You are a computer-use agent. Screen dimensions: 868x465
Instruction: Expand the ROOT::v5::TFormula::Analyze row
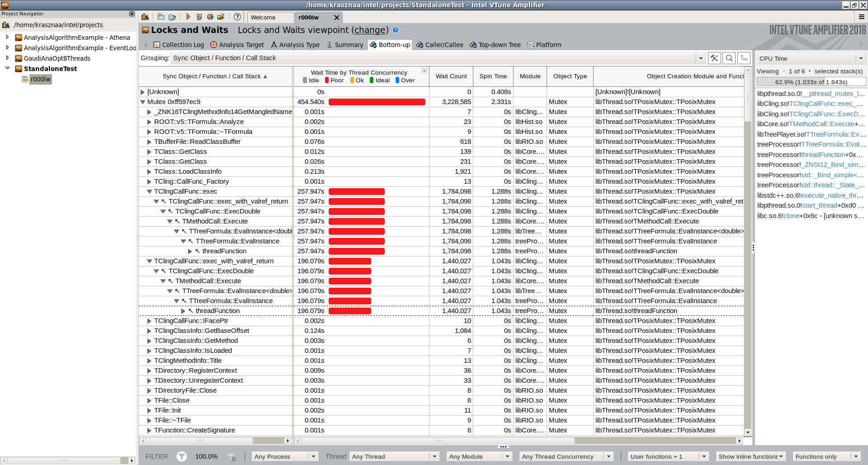point(149,122)
